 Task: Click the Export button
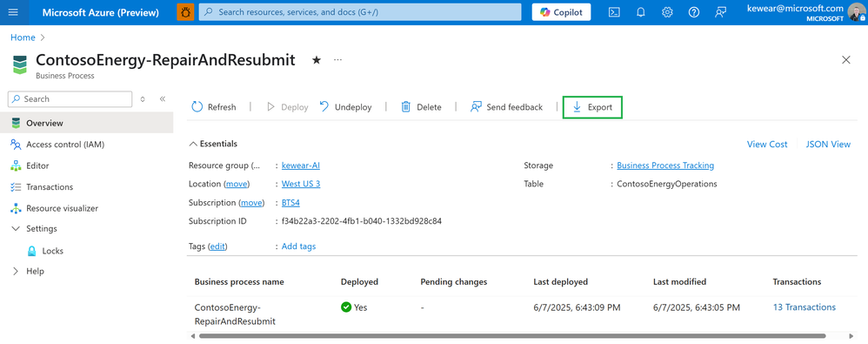coord(592,107)
